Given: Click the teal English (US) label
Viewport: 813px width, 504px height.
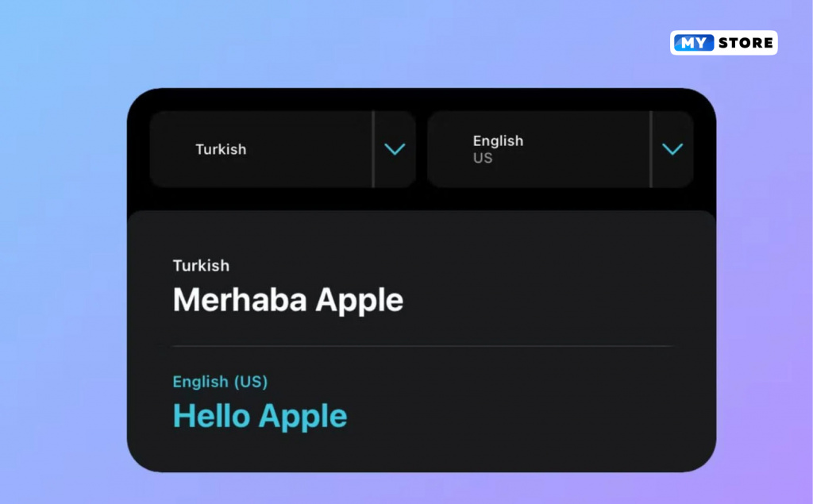Looking at the screenshot, I should 220,382.
